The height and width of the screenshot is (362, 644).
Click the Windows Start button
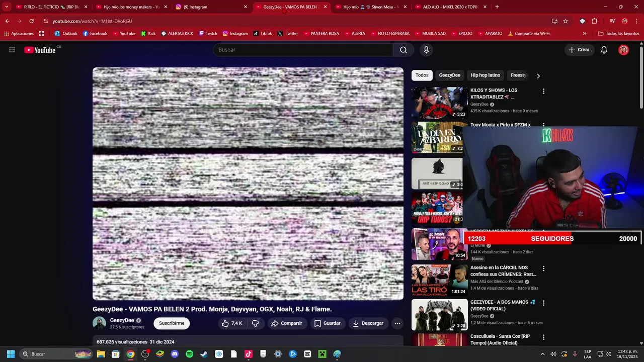pos(11,354)
